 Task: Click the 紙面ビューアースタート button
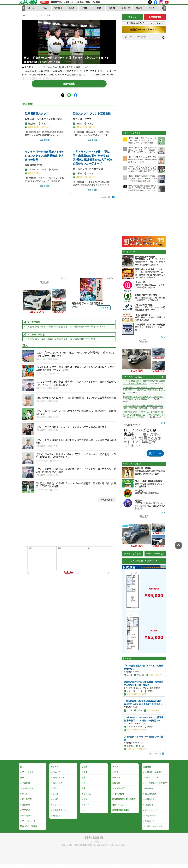(x=144, y=30)
